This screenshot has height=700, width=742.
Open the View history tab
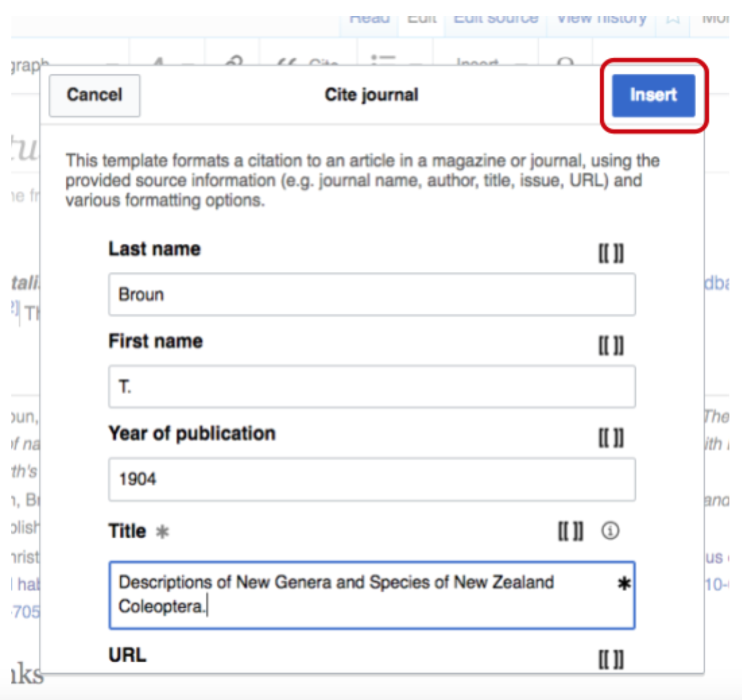click(x=601, y=20)
